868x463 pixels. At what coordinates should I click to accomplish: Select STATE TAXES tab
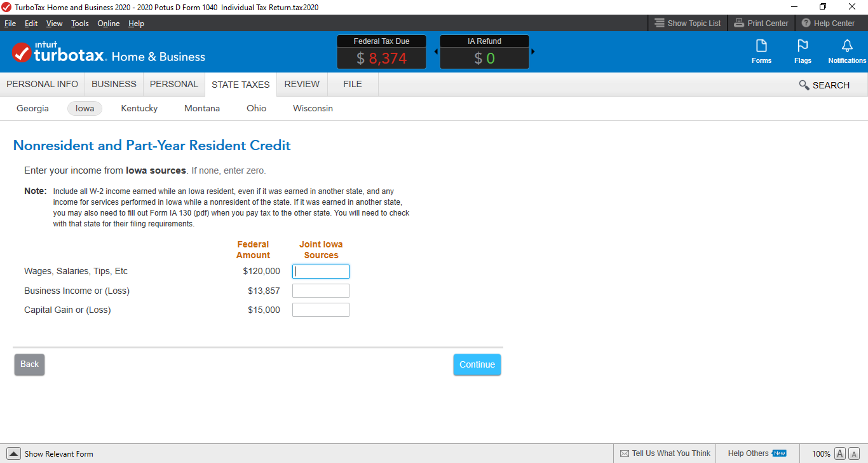point(241,85)
